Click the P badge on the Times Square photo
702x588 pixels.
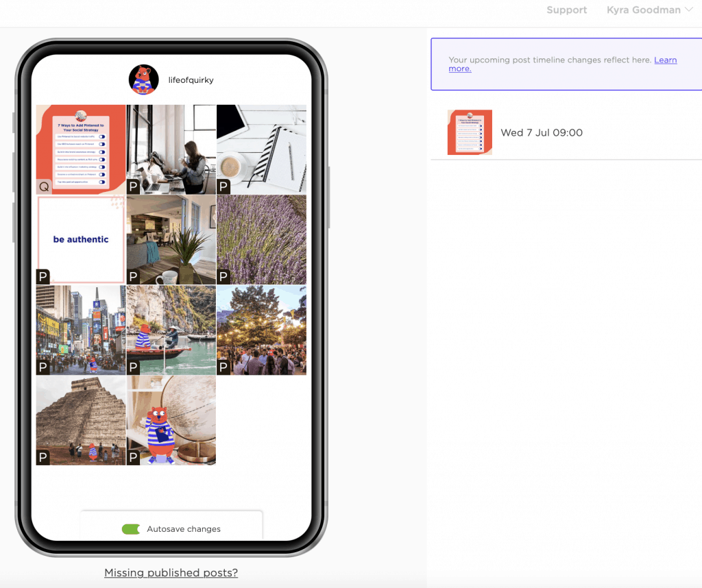43,367
